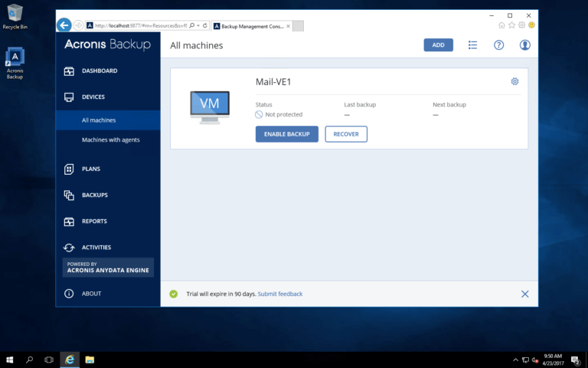Open the Backups sidebar icon
The width and height of the screenshot is (588, 368).
[69, 195]
